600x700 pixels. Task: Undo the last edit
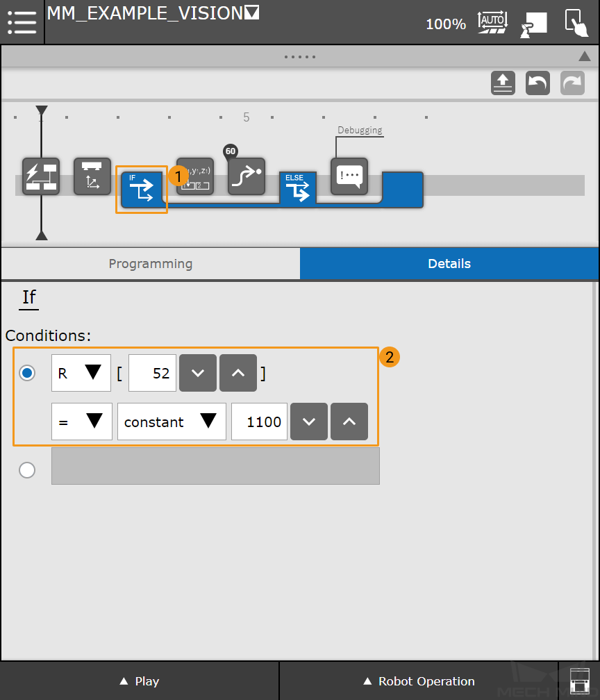(537, 83)
